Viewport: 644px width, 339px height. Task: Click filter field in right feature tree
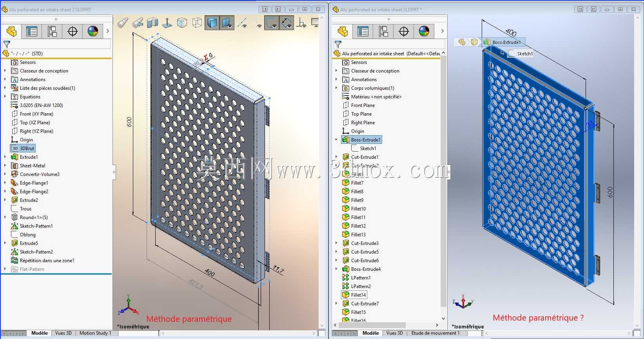pos(389,44)
